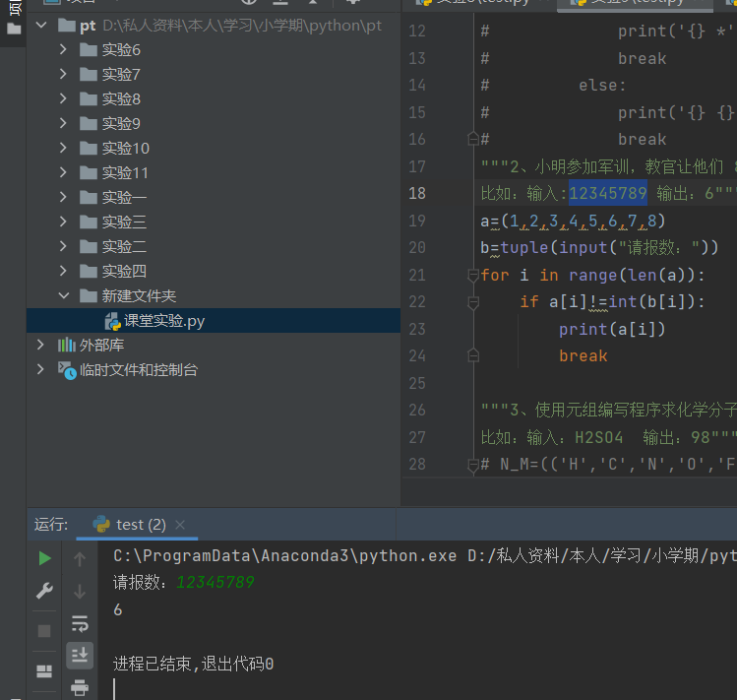Toggle scroll-to-end in run console
The width and height of the screenshot is (737, 700).
(80, 656)
